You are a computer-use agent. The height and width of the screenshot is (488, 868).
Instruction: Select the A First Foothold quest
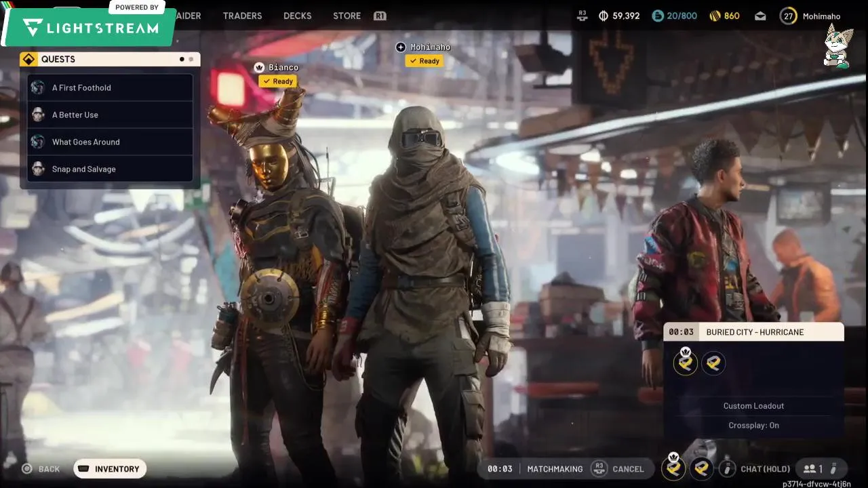click(x=110, y=87)
